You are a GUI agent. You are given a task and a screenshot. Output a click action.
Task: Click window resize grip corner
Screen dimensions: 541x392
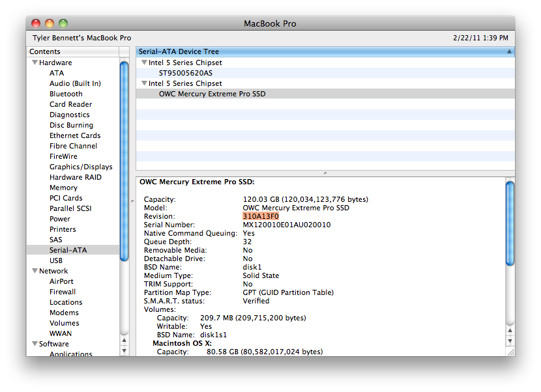[x=510, y=352]
